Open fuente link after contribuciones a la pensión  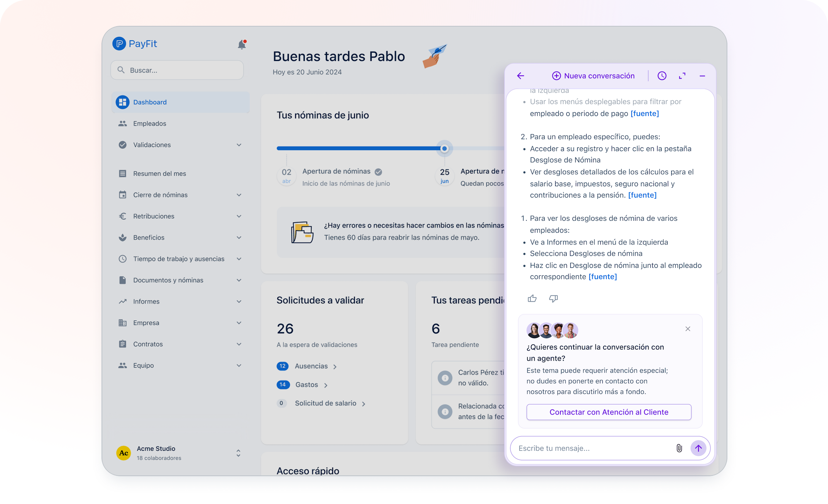pos(642,195)
